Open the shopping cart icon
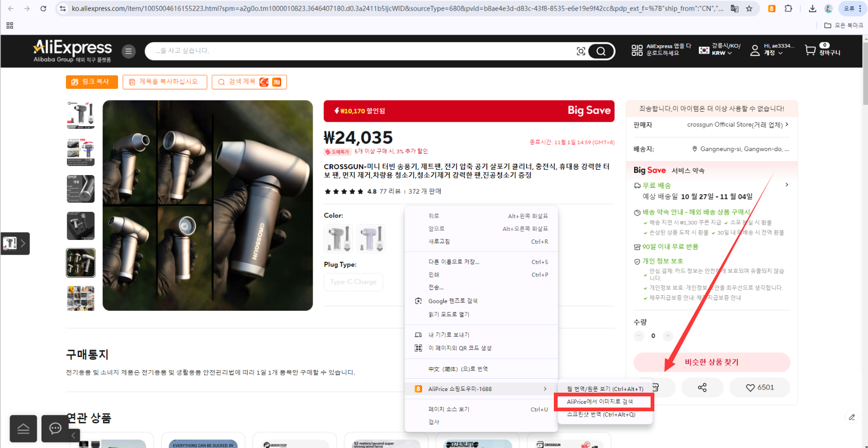 (810, 50)
